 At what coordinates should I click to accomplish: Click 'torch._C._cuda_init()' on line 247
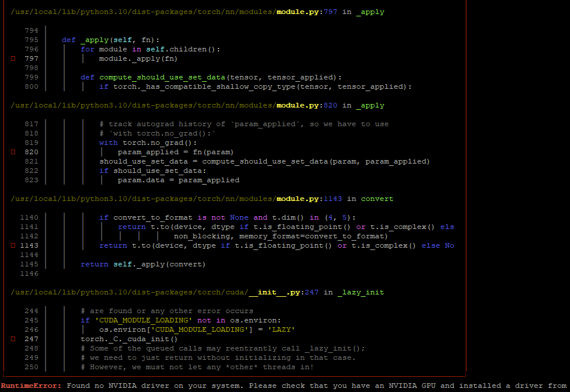(129, 339)
